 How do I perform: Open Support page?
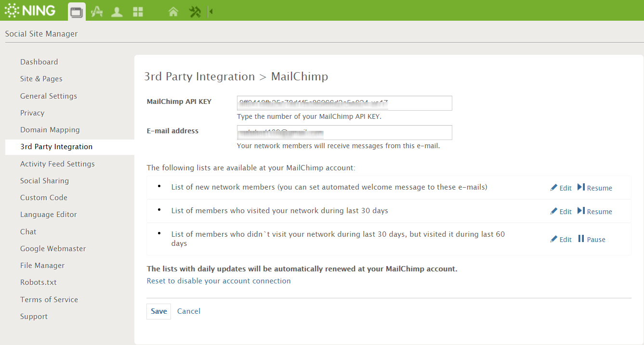coord(34,316)
